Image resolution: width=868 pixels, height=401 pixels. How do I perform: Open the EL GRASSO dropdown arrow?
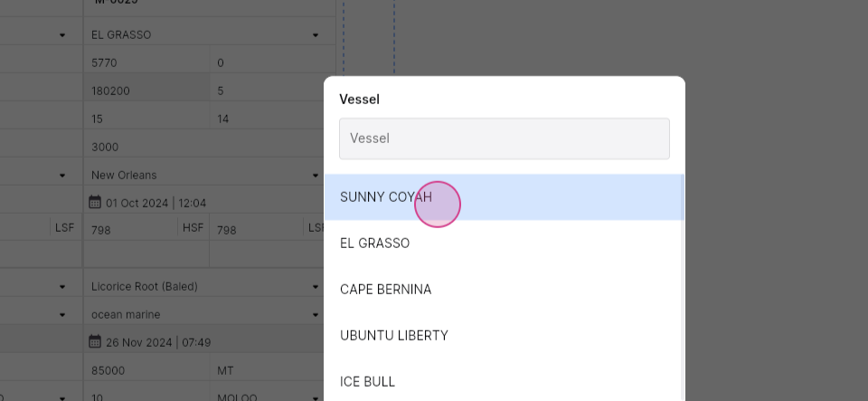coord(316,35)
